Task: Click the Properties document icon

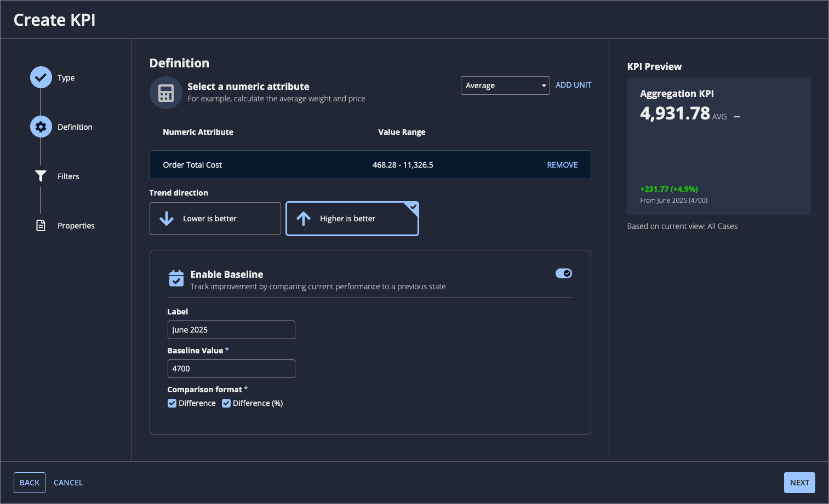Action: click(x=41, y=225)
